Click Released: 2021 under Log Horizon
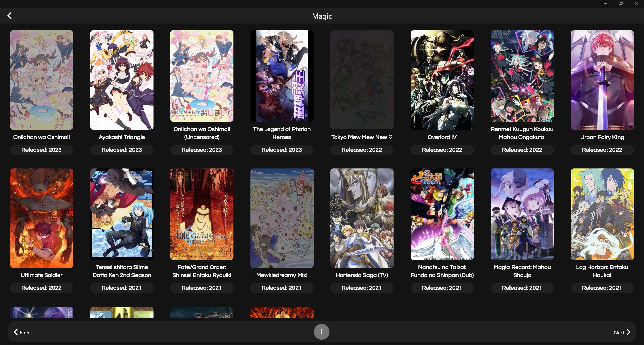Image resolution: width=644 pixels, height=345 pixels. click(x=602, y=288)
